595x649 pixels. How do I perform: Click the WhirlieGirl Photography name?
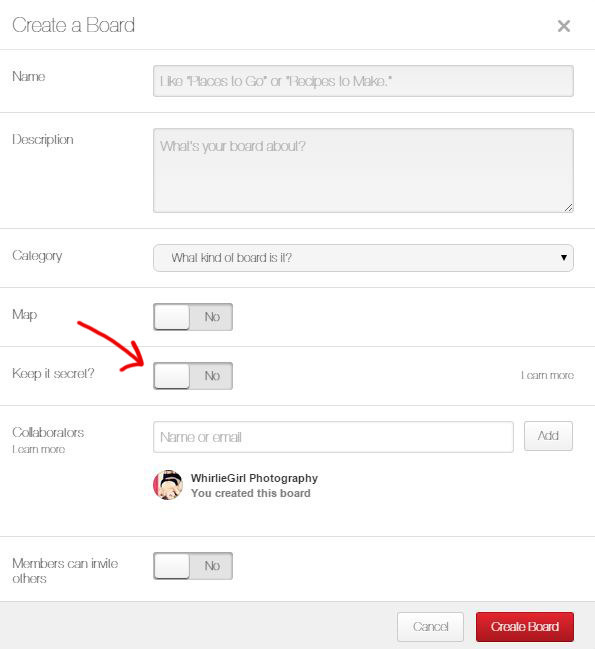point(254,478)
